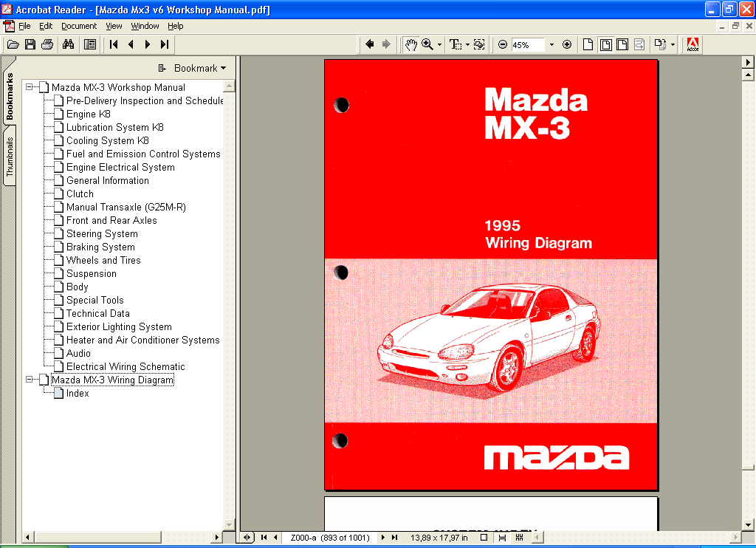This screenshot has height=548, width=756.
Task: Select Continuous Facing layout in status bar
Action: (519, 538)
